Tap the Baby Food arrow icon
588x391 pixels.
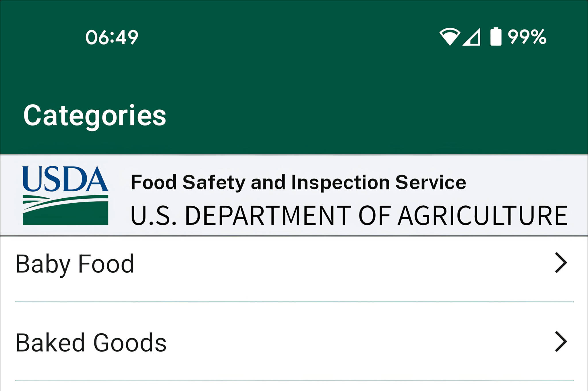(561, 263)
